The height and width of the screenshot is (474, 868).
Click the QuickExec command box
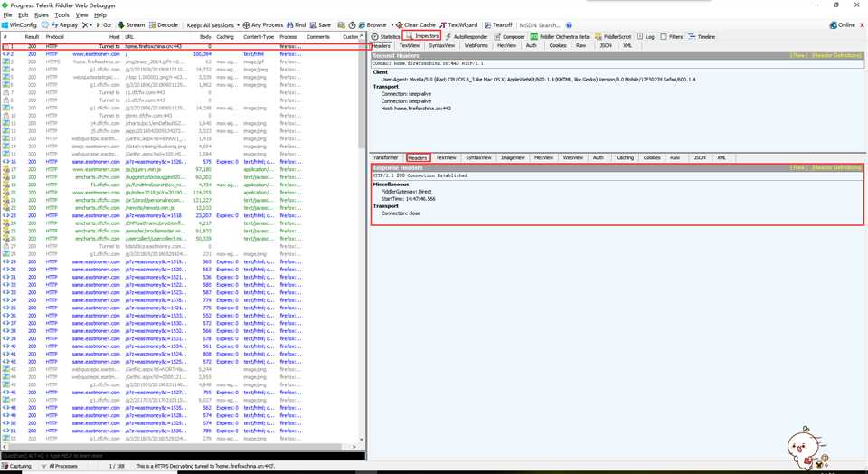point(183,456)
